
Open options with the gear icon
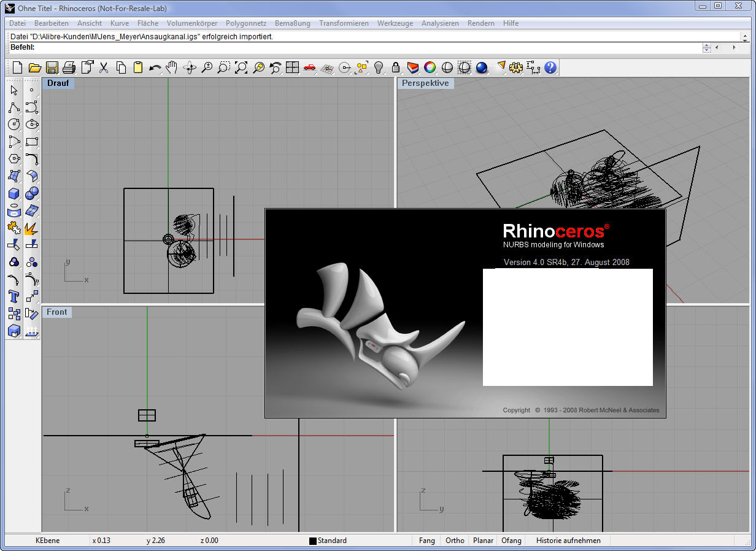coord(516,67)
